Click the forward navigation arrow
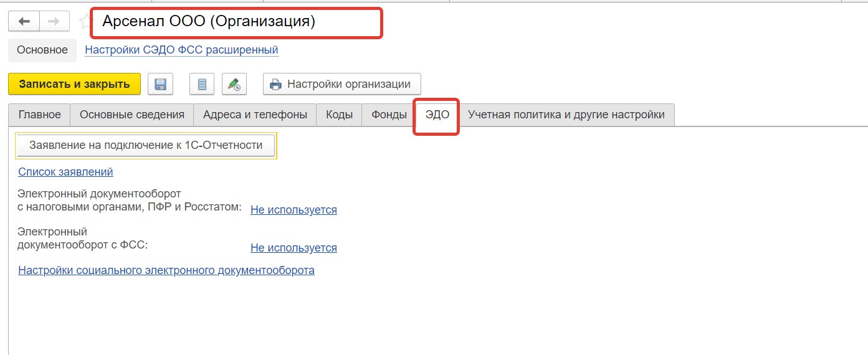The height and width of the screenshot is (355, 868). coord(54,22)
